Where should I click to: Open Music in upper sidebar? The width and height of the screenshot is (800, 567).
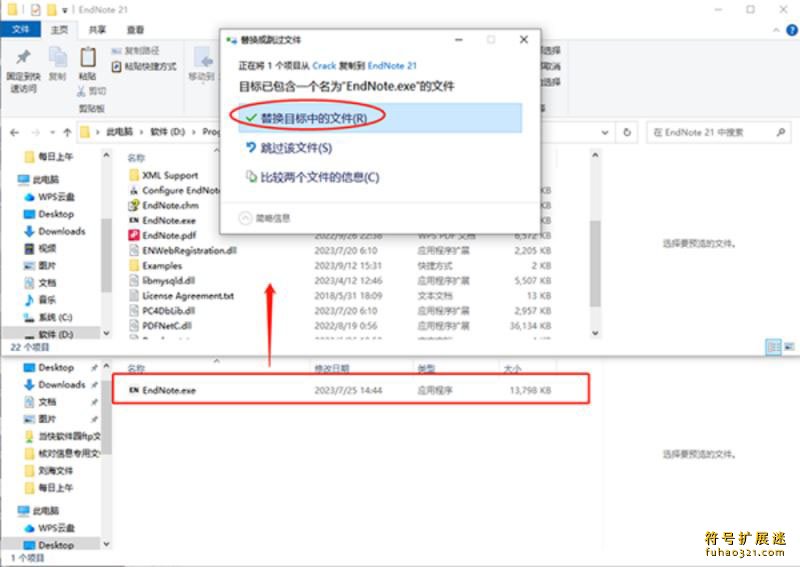click(x=40, y=300)
